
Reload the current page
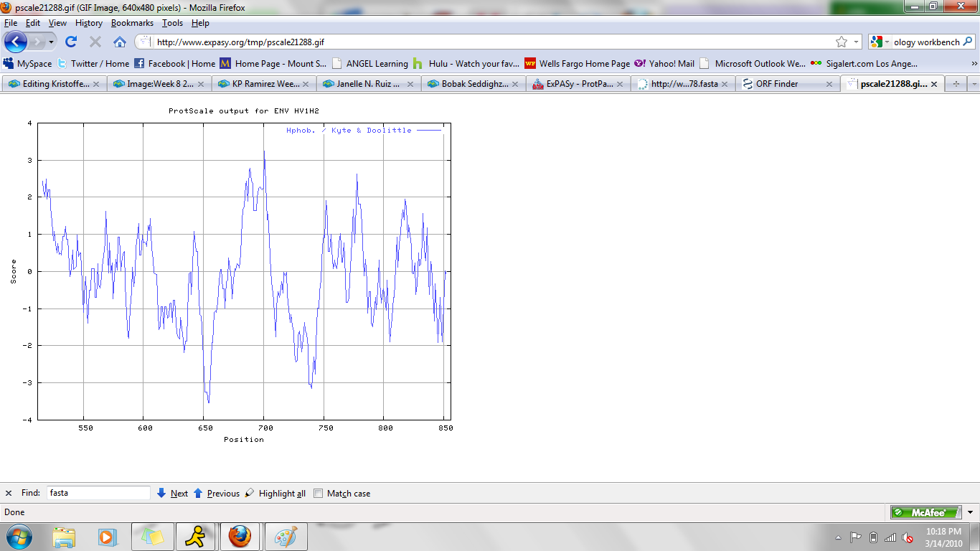tap(71, 42)
